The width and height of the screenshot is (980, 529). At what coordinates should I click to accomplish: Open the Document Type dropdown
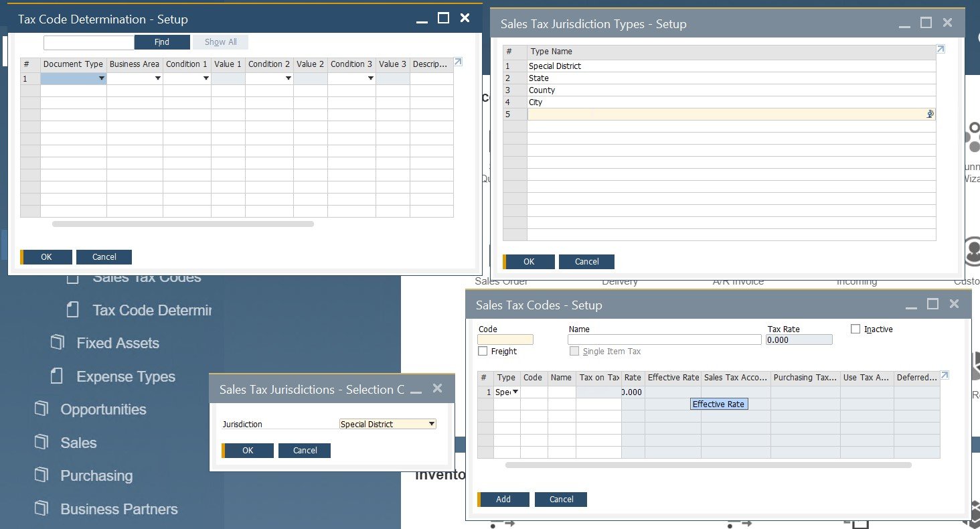pos(102,78)
